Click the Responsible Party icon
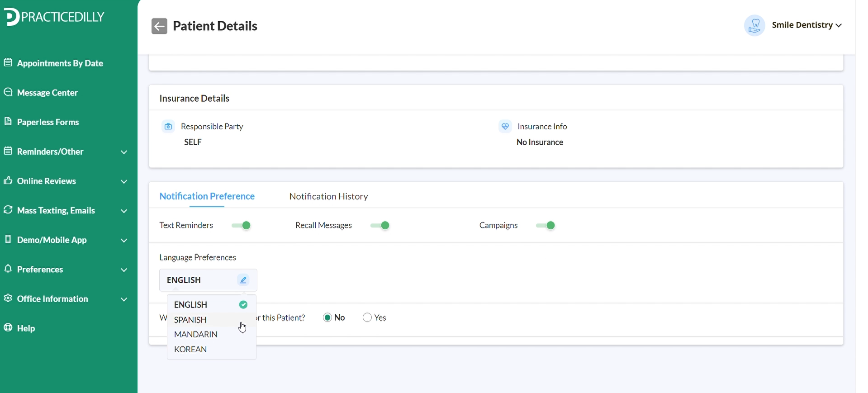The width and height of the screenshot is (868, 393). click(x=168, y=127)
